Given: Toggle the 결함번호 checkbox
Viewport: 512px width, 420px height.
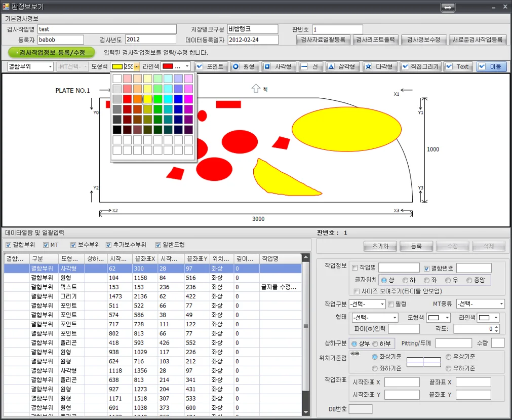Looking at the screenshot, I should coord(426,269).
